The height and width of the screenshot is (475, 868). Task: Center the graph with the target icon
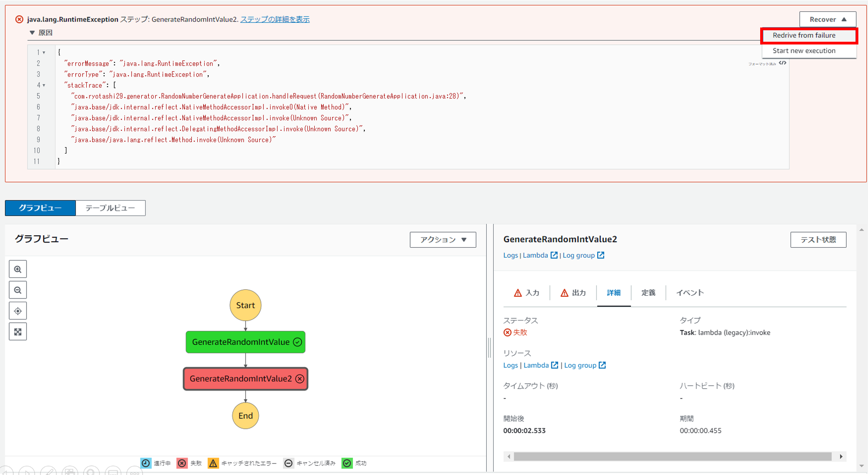(18, 311)
